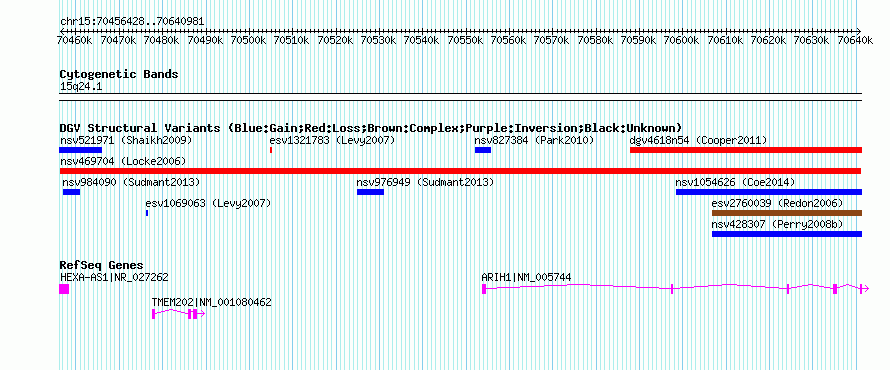The image size is (890, 370).
Task: Open the nsv428307 (Perry2008b) label
Action: tap(778, 224)
